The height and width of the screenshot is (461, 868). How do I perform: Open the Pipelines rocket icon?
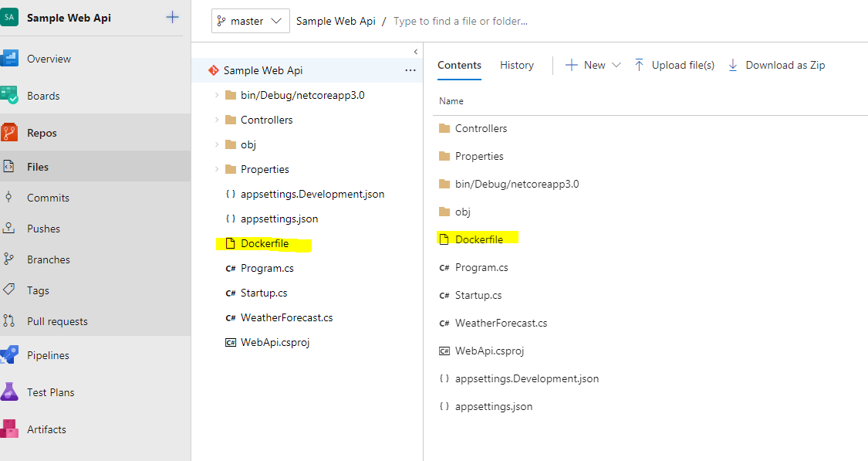(8, 355)
